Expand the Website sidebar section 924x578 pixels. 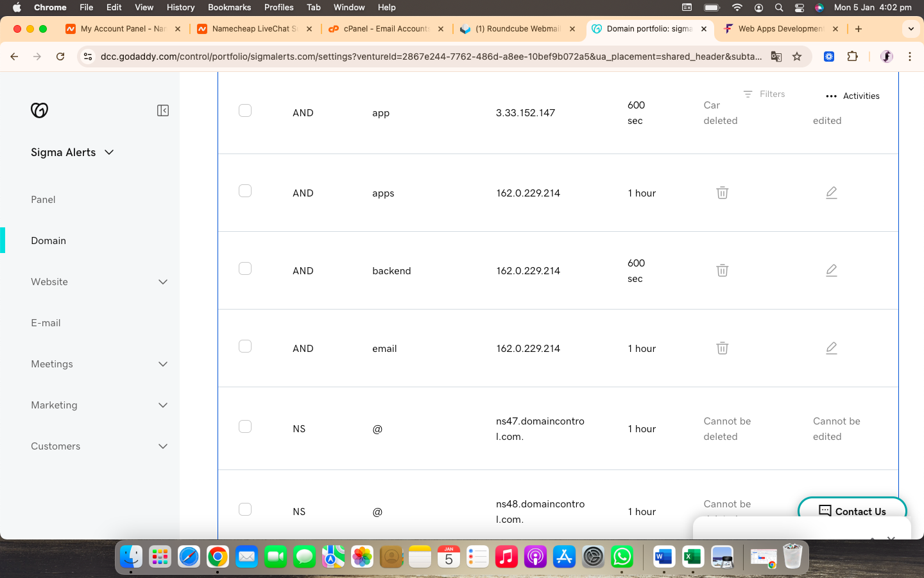pyautogui.click(x=163, y=282)
